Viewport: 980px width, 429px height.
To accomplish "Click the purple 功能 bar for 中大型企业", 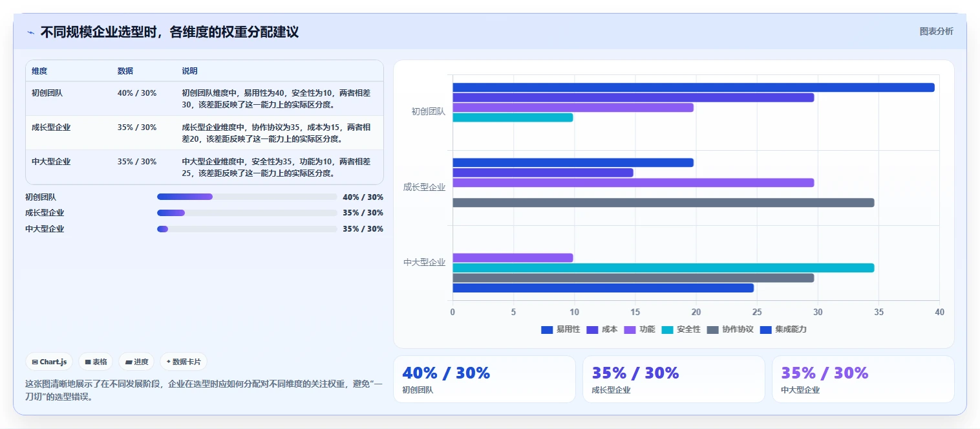I will coord(513,258).
